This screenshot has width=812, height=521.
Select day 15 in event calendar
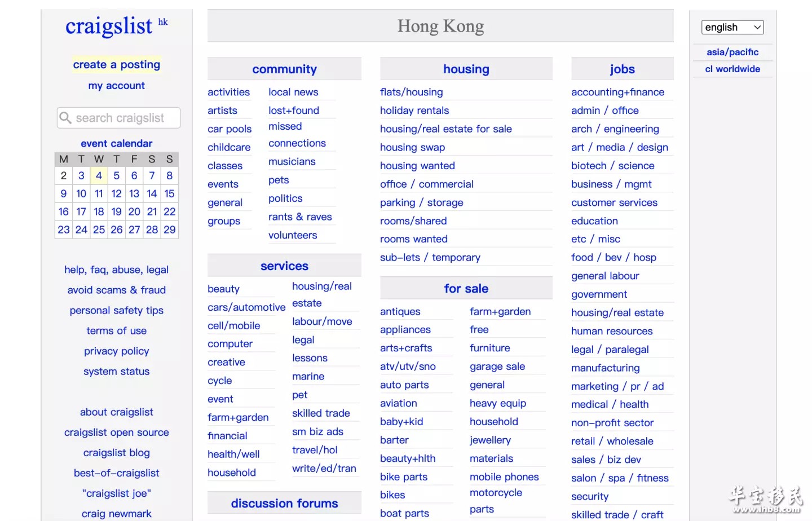[x=169, y=193]
